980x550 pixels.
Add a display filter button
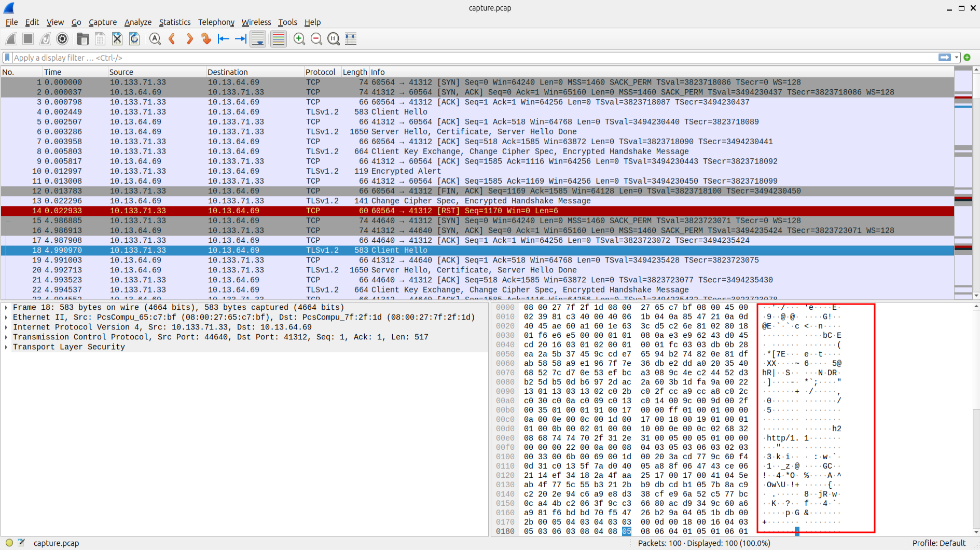(x=967, y=58)
